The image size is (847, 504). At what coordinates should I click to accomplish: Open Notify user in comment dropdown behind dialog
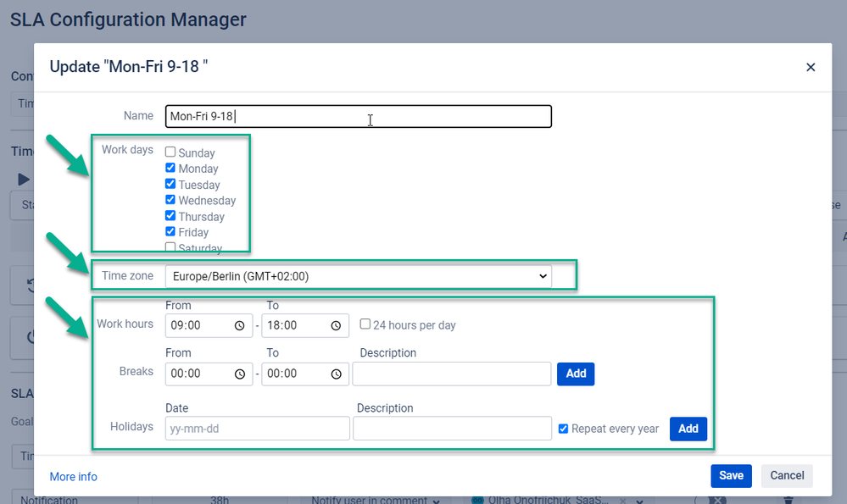click(376, 500)
